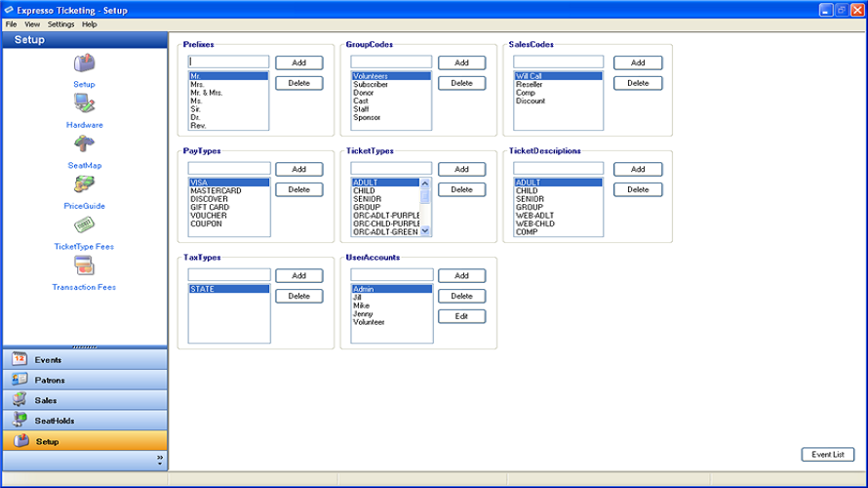The image size is (868, 488).
Task: Open the TicketType Fees icon
Action: pyautogui.click(x=84, y=224)
